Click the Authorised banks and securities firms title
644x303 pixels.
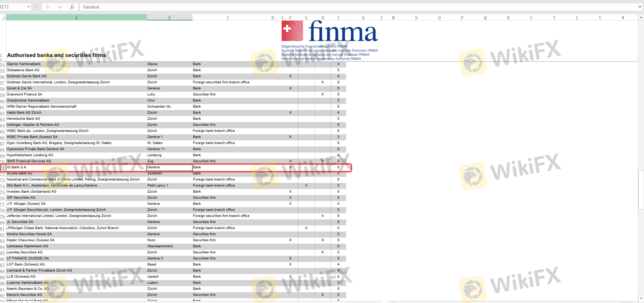[x=56, y=55]
